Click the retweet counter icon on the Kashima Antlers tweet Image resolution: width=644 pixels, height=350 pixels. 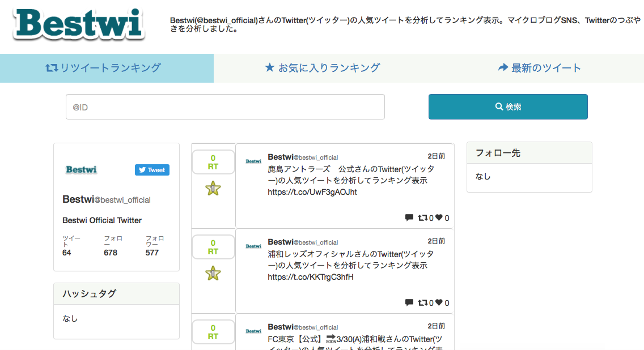422,217
